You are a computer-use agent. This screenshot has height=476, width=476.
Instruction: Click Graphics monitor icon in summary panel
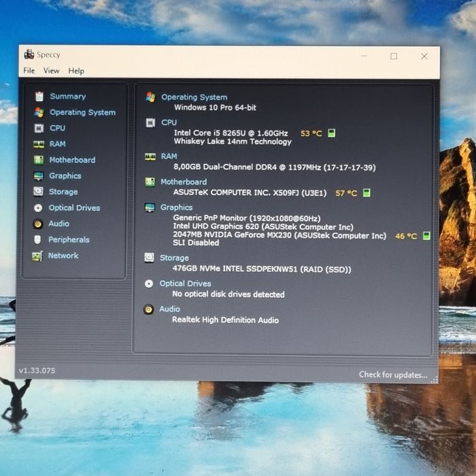click(x=150, y=207)
